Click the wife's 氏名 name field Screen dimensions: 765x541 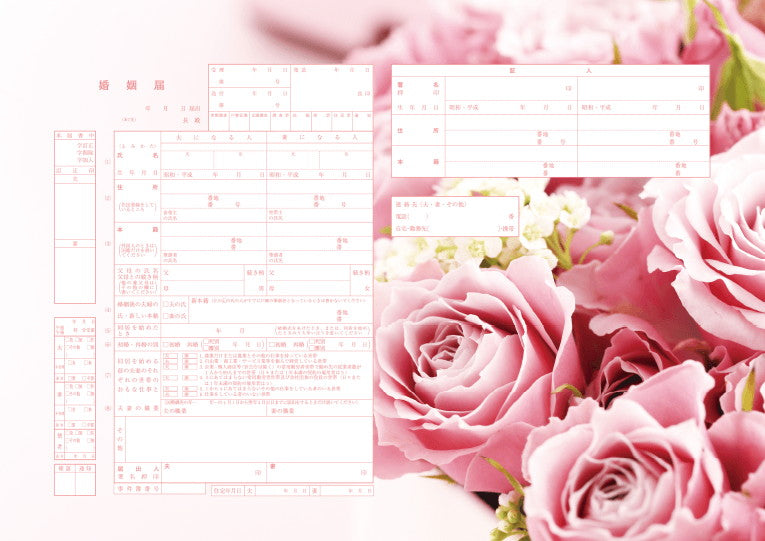pyautogui.click(x=319, y=156)
